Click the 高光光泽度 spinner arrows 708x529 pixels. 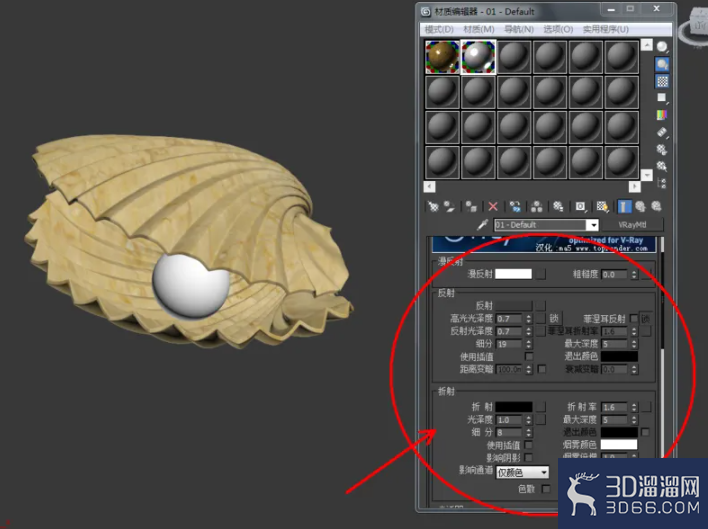pos(529,319)
